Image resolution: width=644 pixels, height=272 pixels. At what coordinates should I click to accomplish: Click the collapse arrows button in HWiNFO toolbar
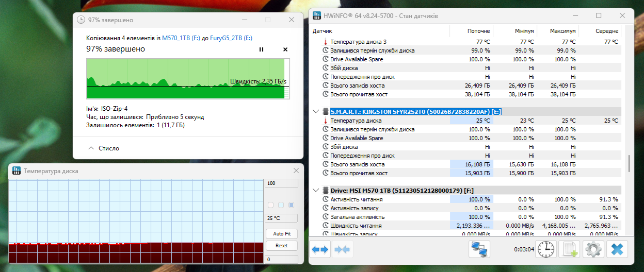pos(342,249)
